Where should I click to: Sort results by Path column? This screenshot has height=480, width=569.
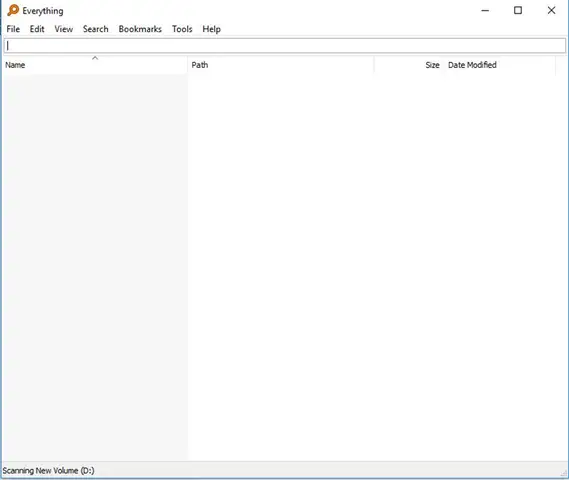[x=281, y=65]
